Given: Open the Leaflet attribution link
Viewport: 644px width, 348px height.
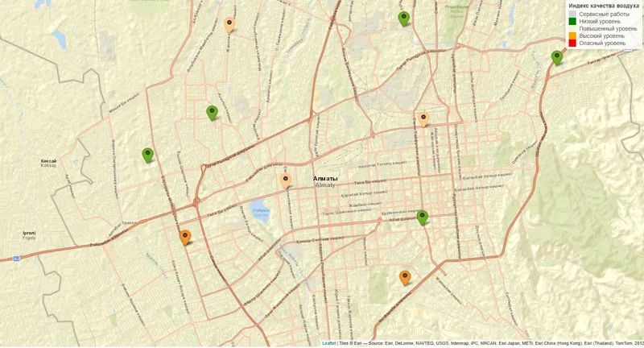Looking at the screenshot, I should click(x=328, y=343).
